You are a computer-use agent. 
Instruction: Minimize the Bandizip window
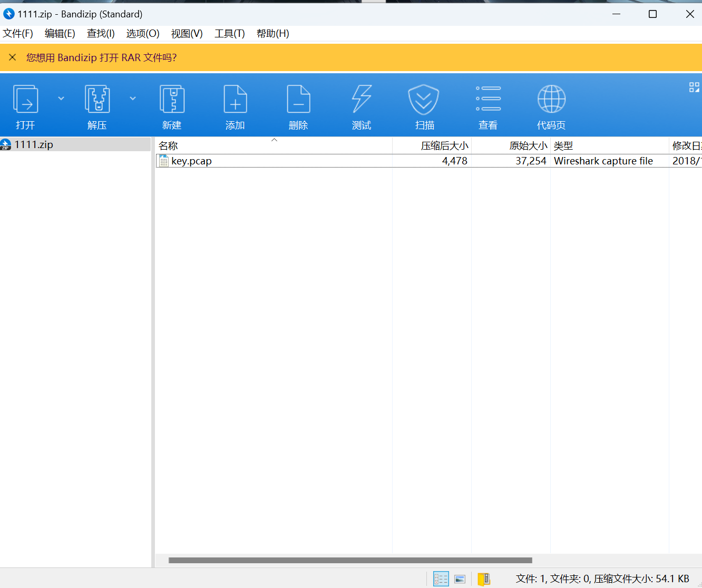tap(616, 14)
